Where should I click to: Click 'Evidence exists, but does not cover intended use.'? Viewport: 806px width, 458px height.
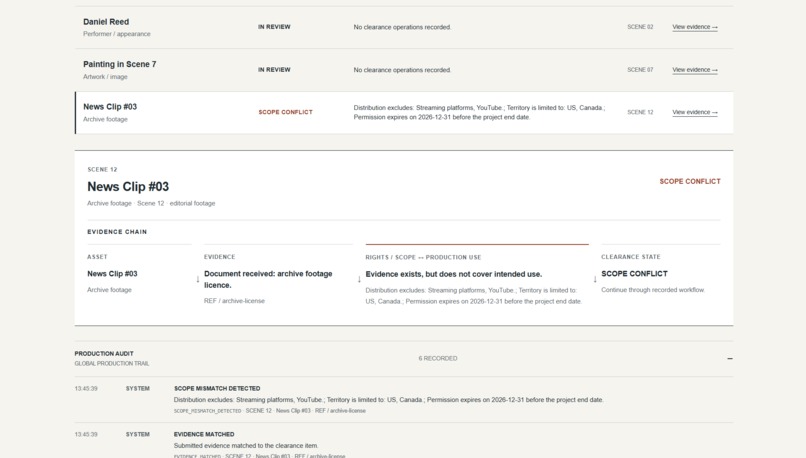(453, 274)
